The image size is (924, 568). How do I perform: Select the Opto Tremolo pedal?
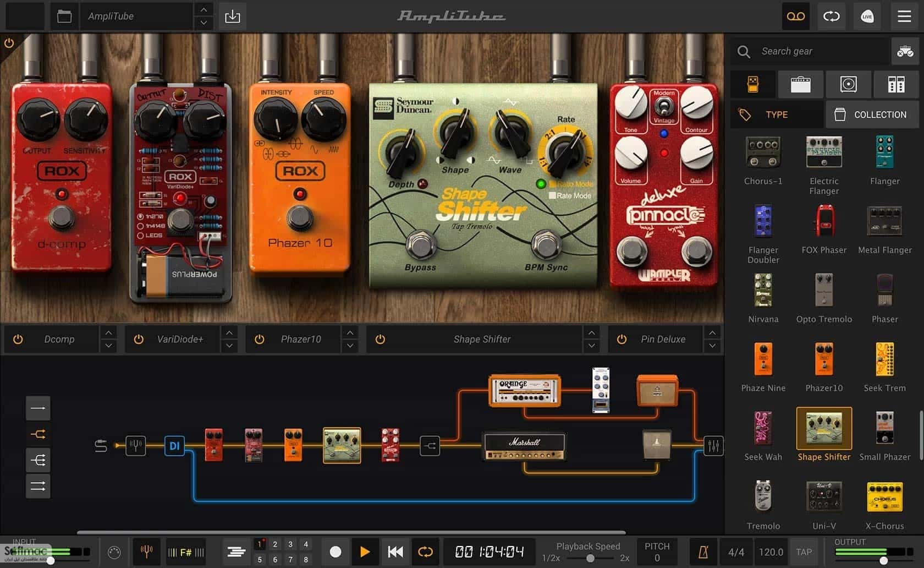824,290
